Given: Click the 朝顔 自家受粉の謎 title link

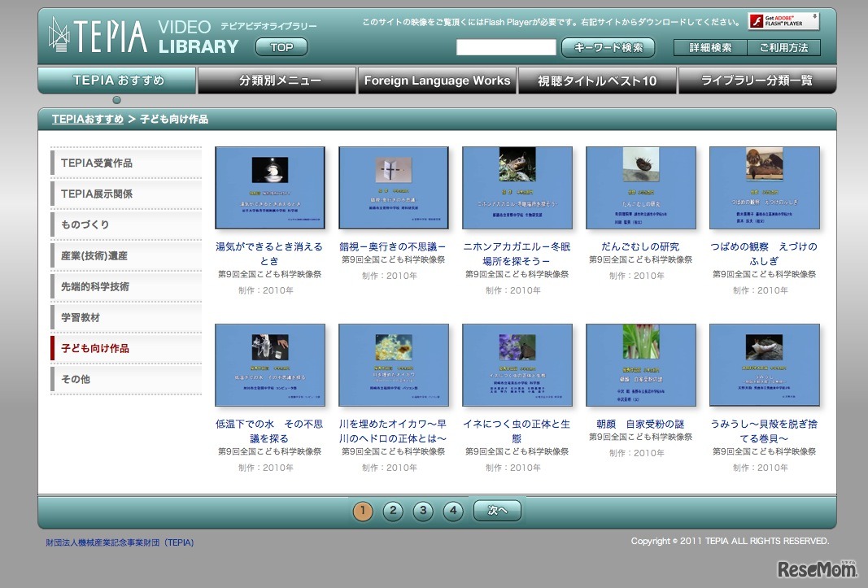Looking at the screenshot, I should coord(640,424).
